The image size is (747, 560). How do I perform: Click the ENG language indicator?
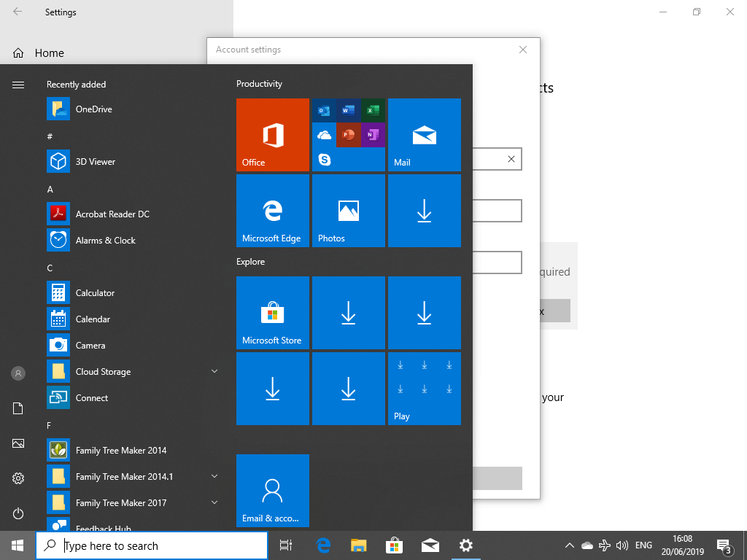[x=643, y=545]
